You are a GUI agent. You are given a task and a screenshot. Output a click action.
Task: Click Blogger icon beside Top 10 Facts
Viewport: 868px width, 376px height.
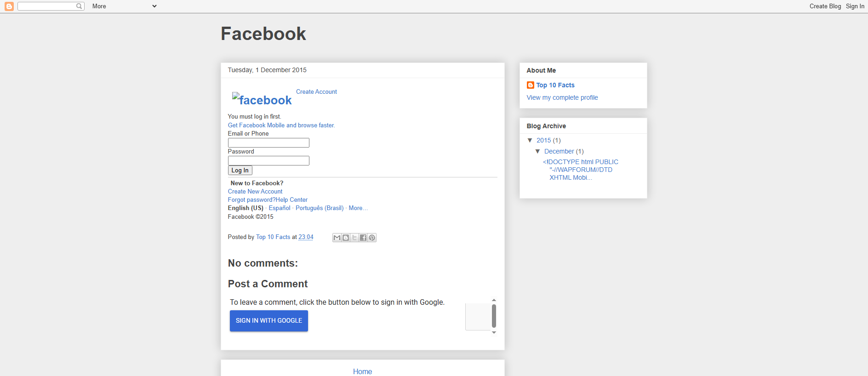click(531, 85)
